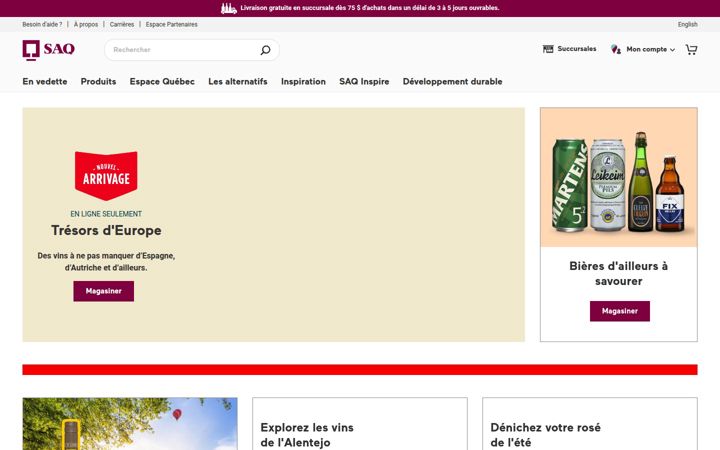Click the beer cans and bottles image

(x=619, y=178)
